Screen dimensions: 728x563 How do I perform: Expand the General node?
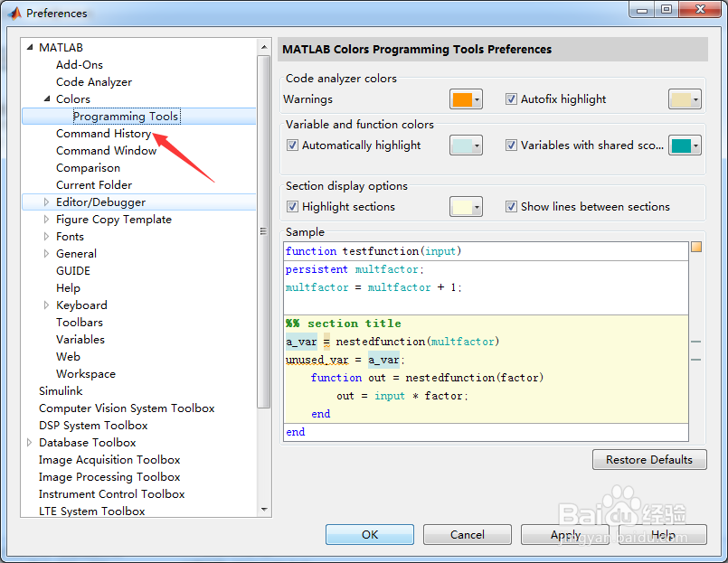point(46,253)
